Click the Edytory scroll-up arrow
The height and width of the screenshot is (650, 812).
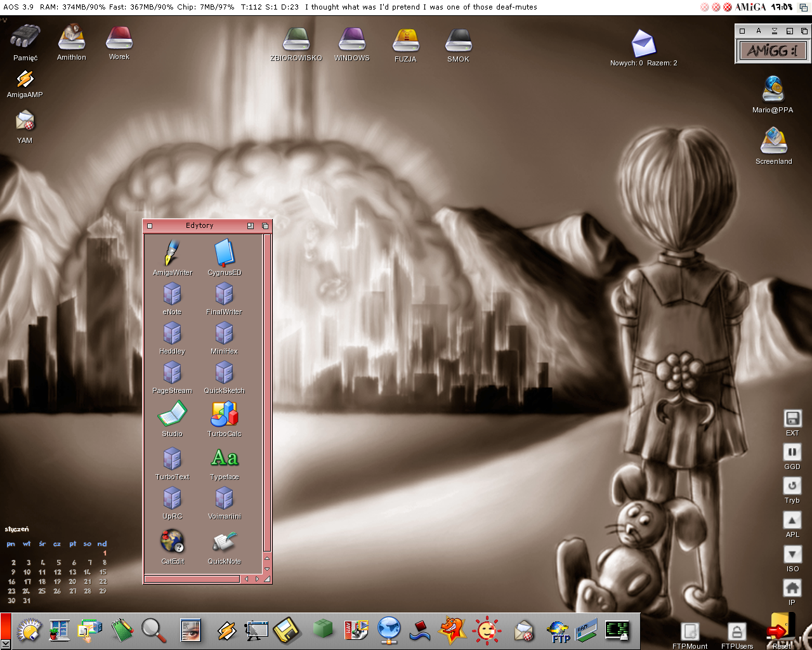[267, 559]
